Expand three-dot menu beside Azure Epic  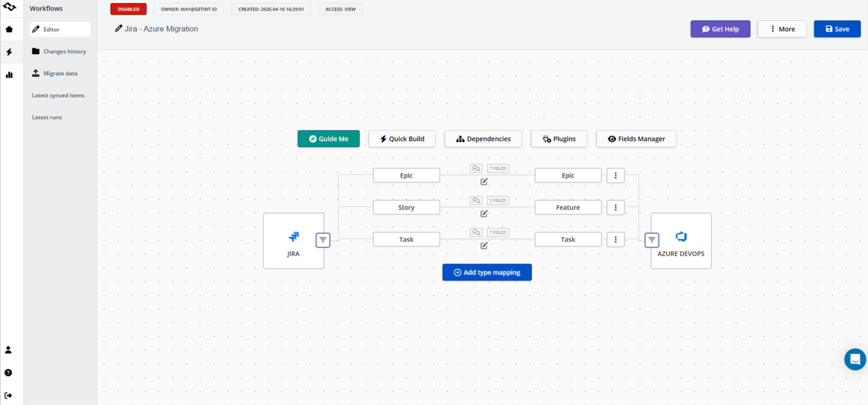point(615,175)
